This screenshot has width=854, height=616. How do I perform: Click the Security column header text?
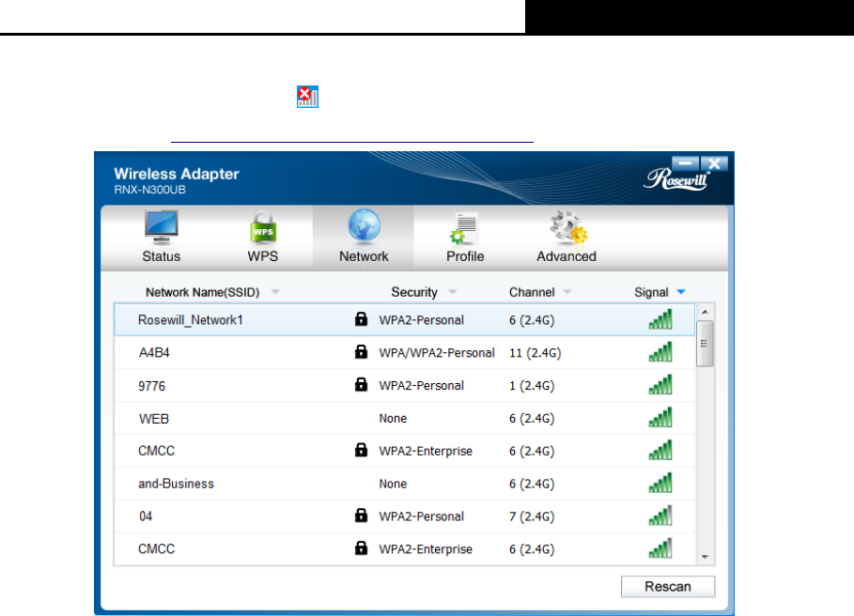pyautogui.click(x=414, y=292)
